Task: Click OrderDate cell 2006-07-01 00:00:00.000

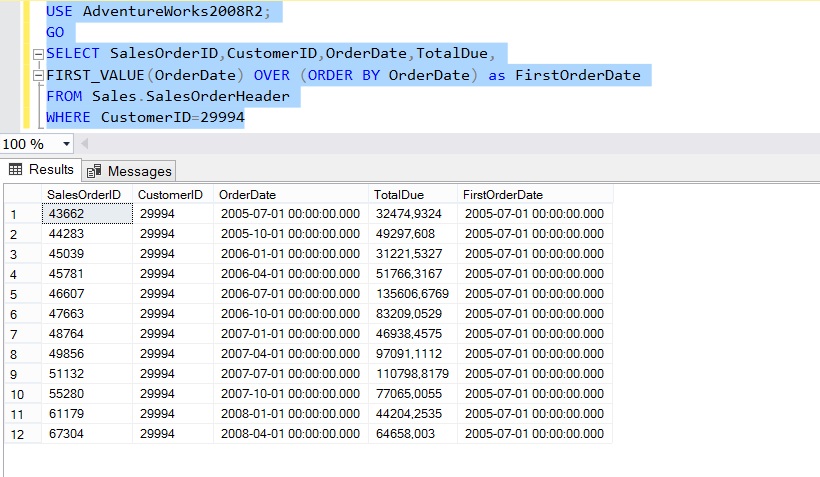Action: coord(291,294)
